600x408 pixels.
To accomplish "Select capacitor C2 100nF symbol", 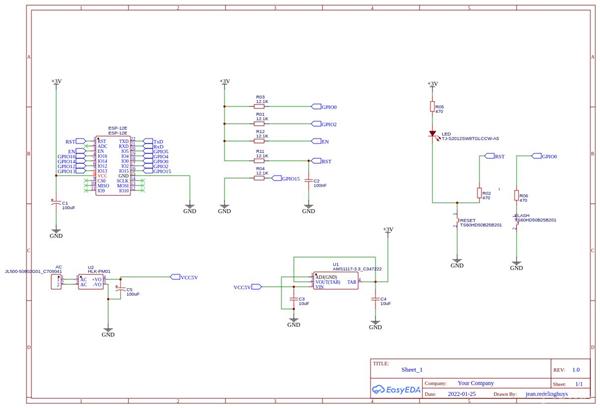I will (308, 180).
